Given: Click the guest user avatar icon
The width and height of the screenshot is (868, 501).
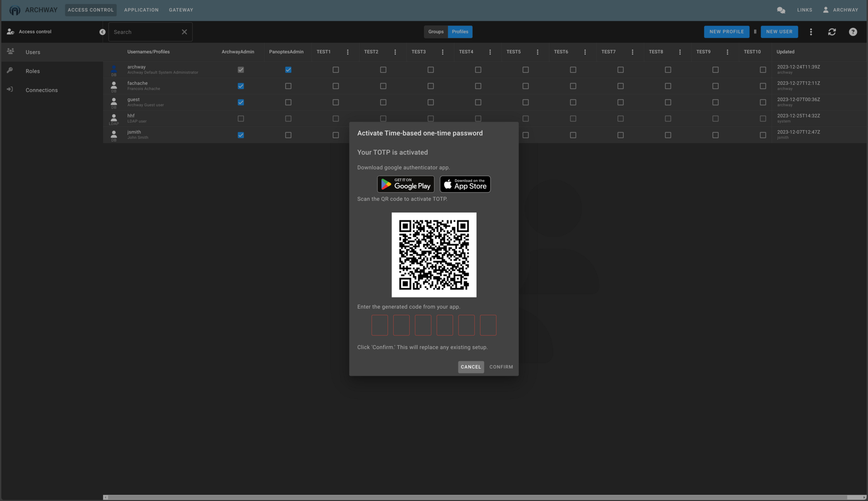Looking at the screenshot, I should [x=114, y=101].
